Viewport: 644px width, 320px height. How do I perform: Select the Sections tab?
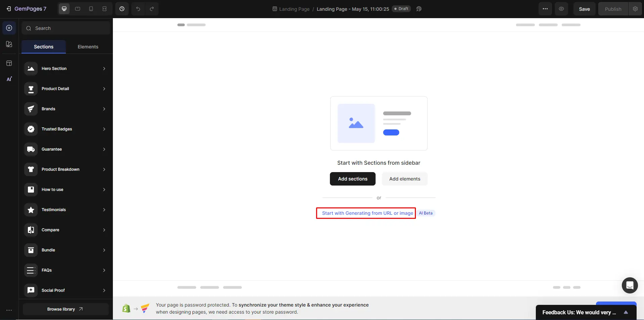point(43,46)
